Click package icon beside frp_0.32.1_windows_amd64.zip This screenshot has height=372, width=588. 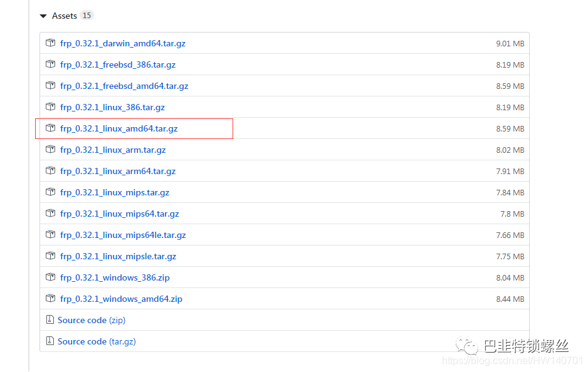50,299
